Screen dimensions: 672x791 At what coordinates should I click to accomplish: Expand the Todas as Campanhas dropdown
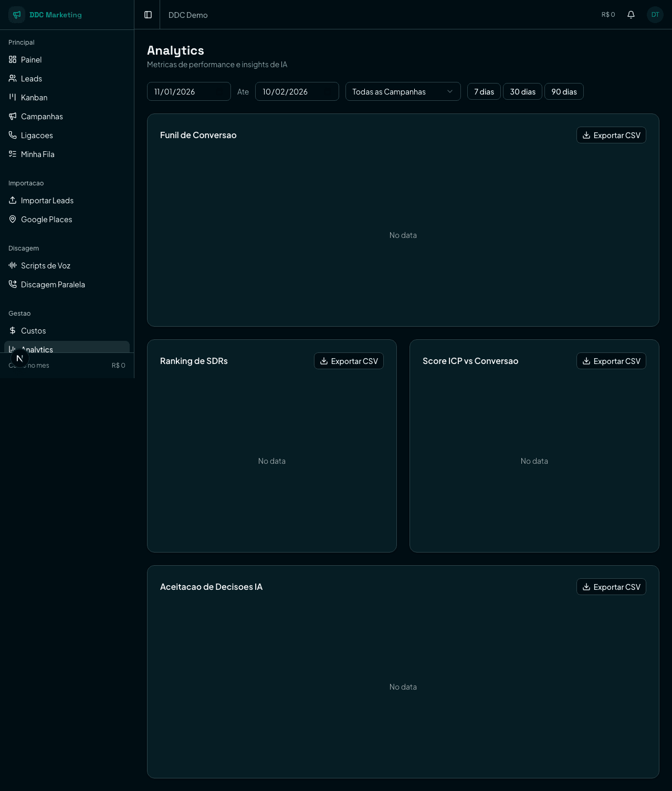403,91
